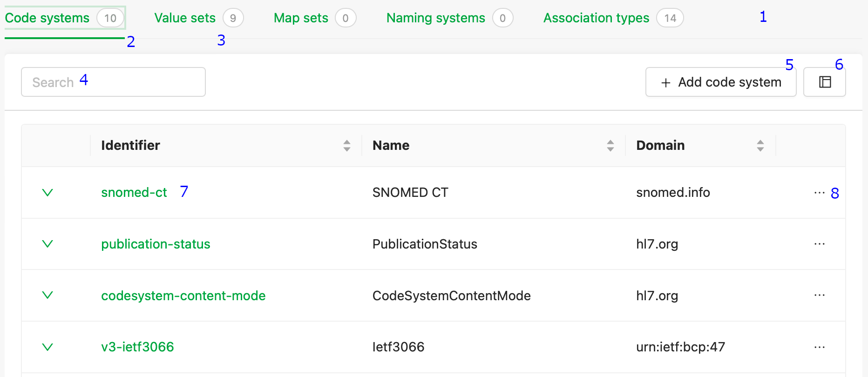Image resolution: width=868 pixels, height=377 pixels.
Task: Click the Domain column header
Action: point(700,146)
